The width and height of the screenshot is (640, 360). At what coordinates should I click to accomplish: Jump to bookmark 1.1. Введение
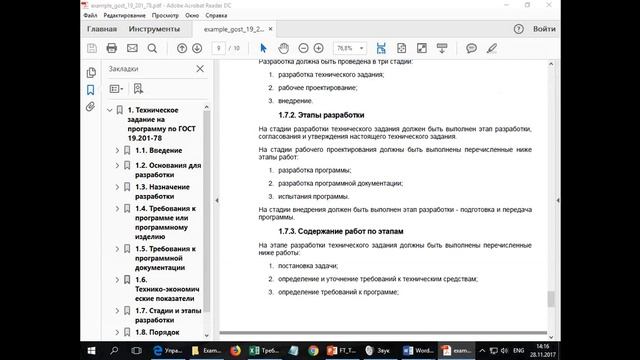[159, 151]
